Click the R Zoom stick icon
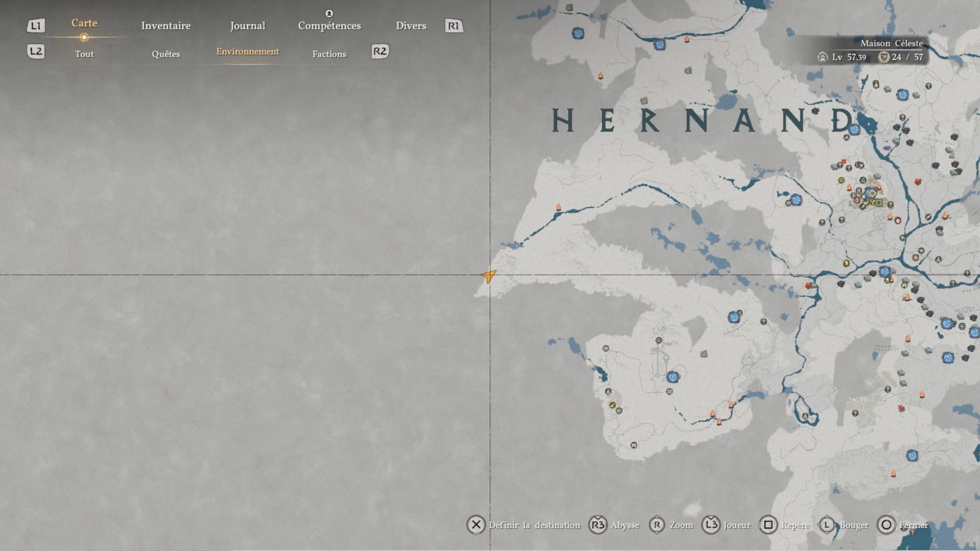 (657, 525)
